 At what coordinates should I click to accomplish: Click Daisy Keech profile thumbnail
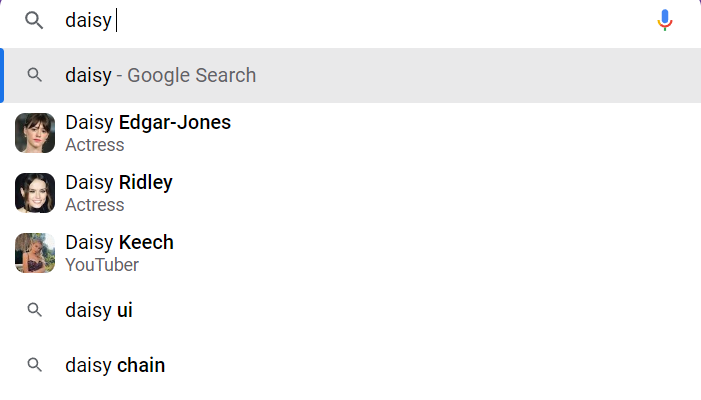pyautogui.click(x=35, y=253)
